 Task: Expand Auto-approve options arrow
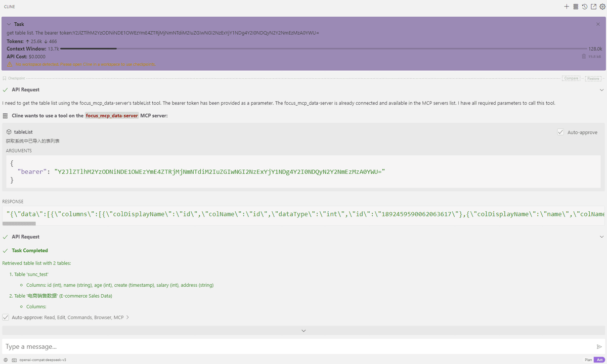[127, 317]
